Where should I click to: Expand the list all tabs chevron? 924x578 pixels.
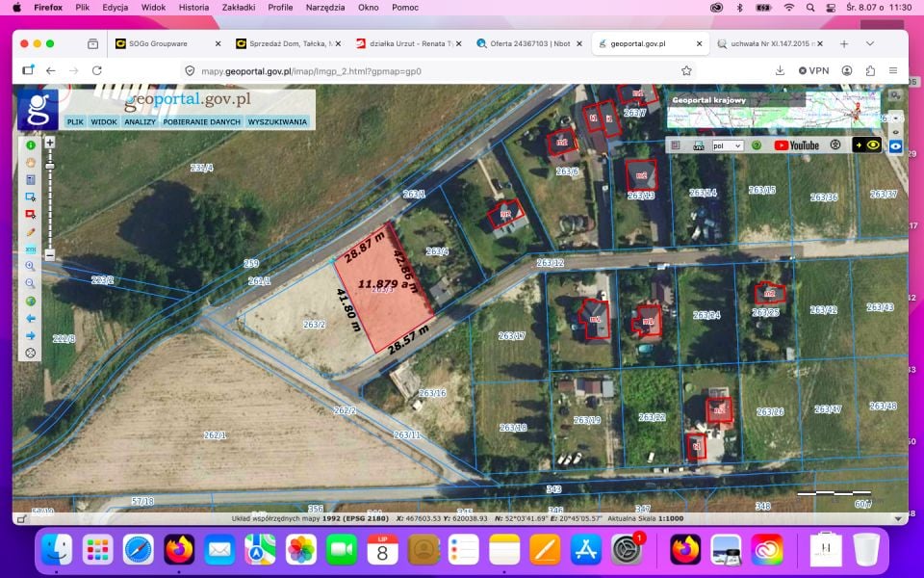[870, 43]
